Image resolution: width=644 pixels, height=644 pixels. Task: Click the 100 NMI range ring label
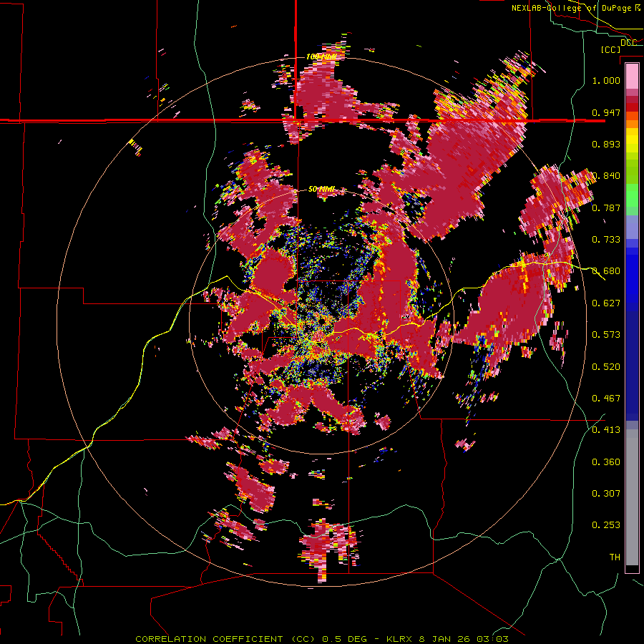tap(321, 57)
